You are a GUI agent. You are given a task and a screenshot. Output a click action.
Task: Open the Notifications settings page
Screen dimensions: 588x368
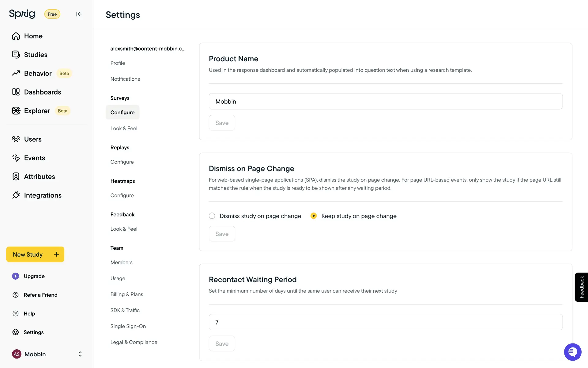[x=125, y=79]
